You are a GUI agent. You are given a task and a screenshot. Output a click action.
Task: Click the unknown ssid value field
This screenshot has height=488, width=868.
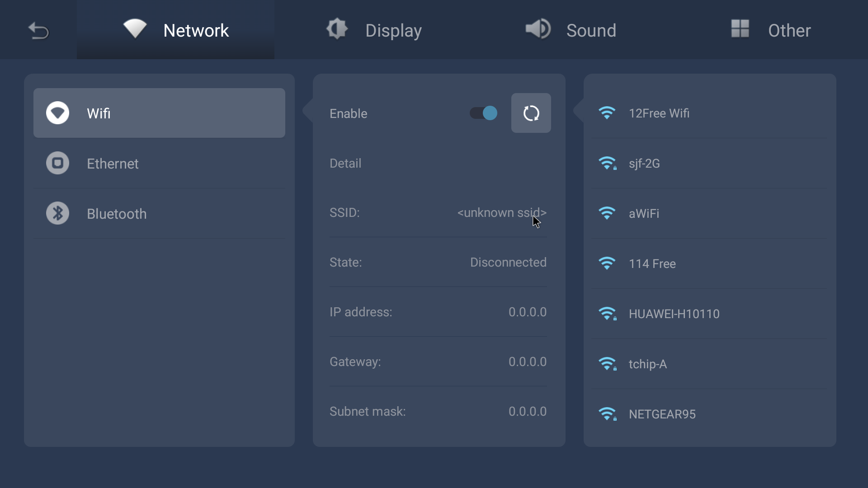pos(501,212)
